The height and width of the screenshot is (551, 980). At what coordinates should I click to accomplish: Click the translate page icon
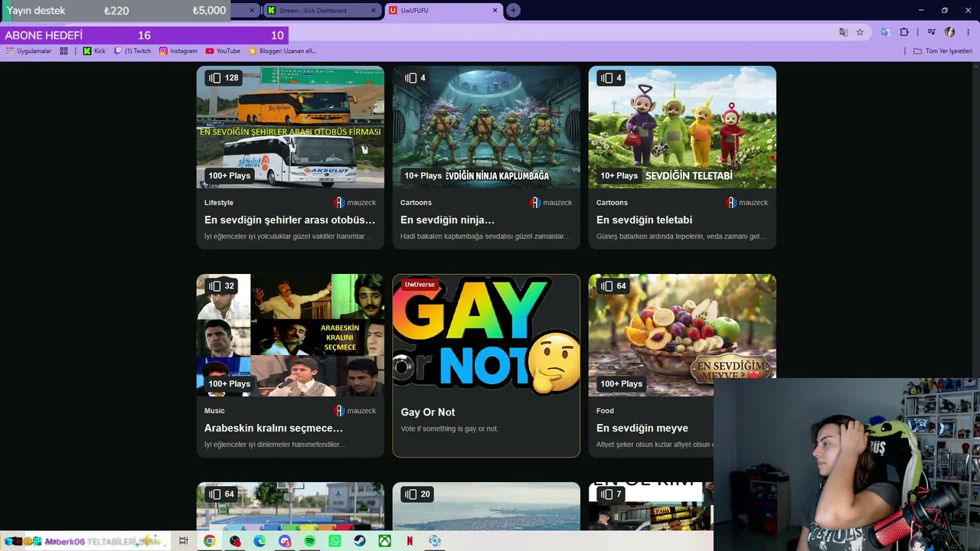[x=843, y=32]
